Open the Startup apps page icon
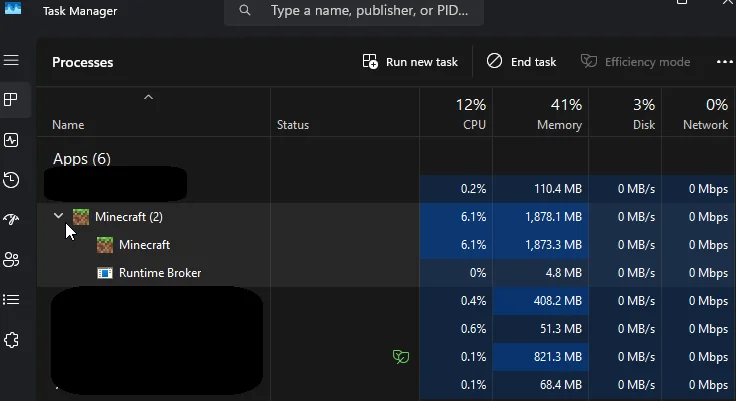736x401 pixels. pos(11,220)
